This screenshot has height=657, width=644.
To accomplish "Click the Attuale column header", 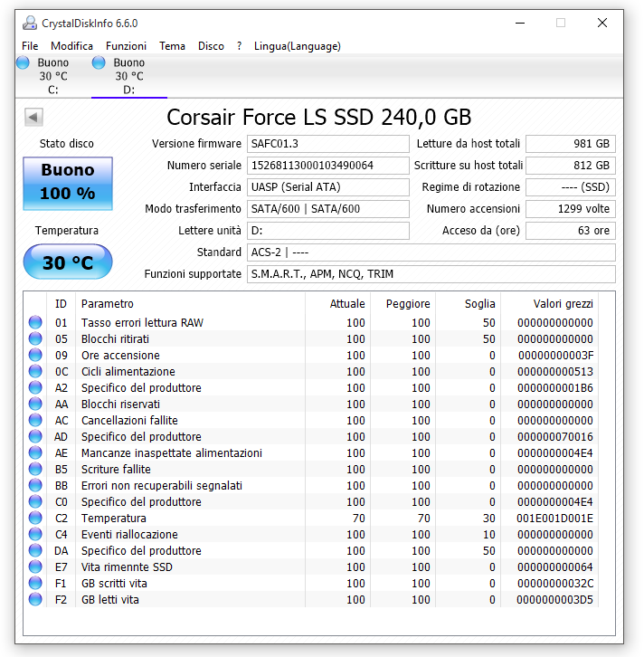I will click(x=338, y=304).
